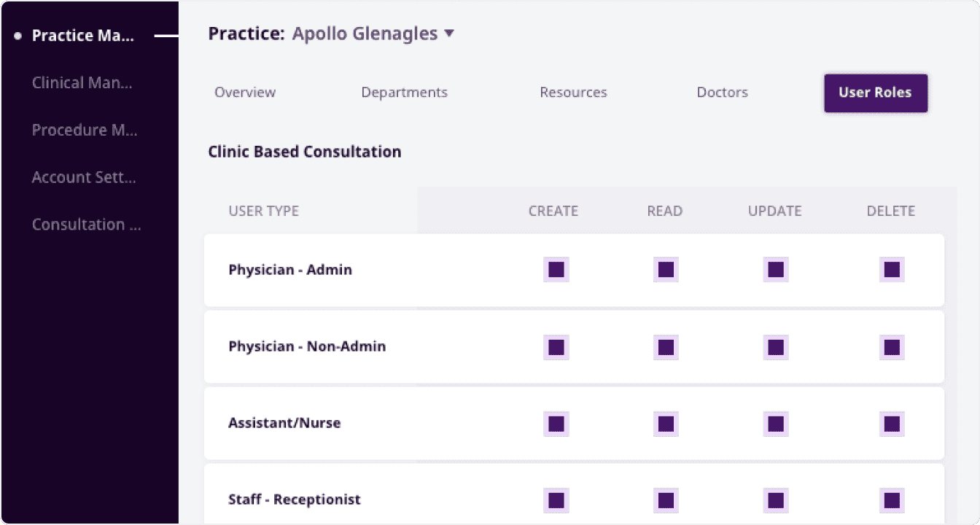
Task: Open Clinical Management sidebar item
Action: click(82, 83)
